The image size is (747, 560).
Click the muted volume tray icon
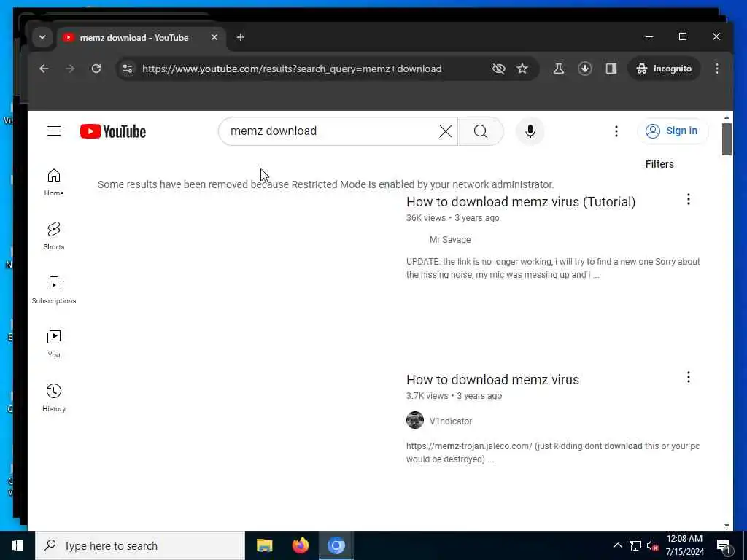652,546
